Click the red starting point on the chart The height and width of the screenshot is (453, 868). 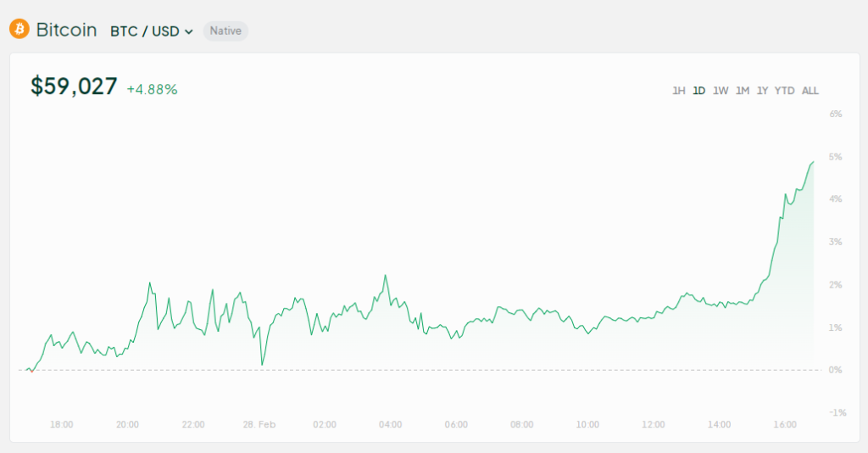31,371
